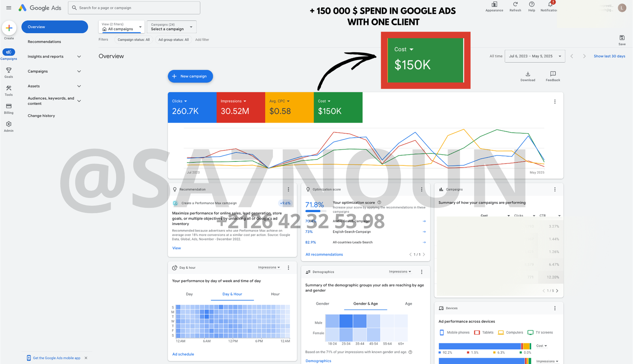This screenshot has width=633, height=364.
Task: Open Recommendations in the sidebar
Action: pos(44,42)
